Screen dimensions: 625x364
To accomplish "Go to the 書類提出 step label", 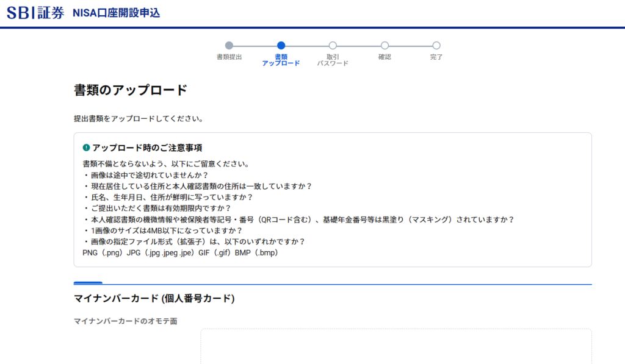I will [229, 57].
